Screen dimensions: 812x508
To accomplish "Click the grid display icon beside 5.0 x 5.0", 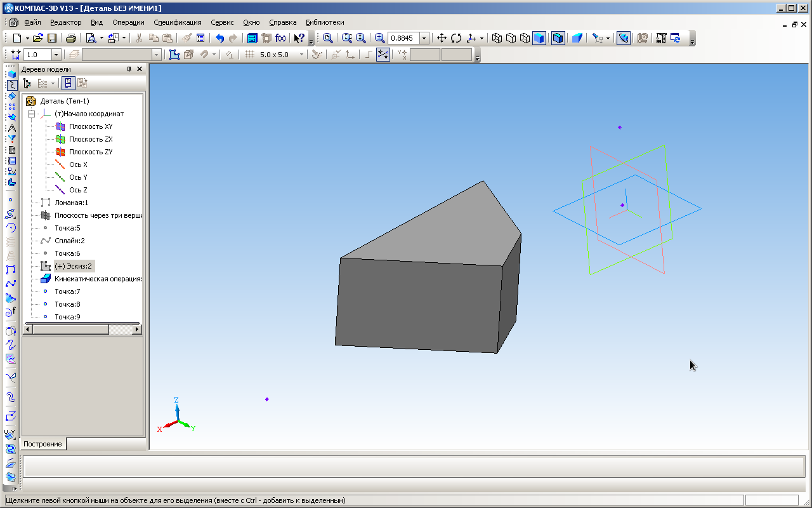I will point(249,55).
